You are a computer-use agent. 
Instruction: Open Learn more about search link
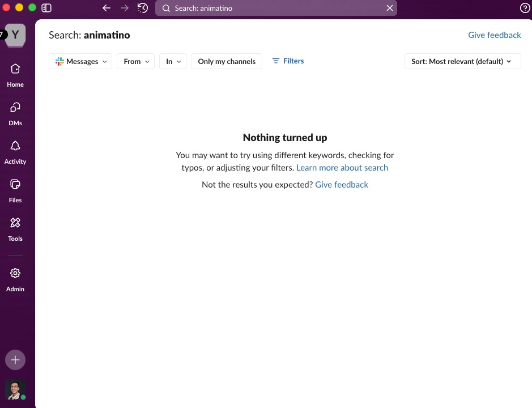point(342,167)
